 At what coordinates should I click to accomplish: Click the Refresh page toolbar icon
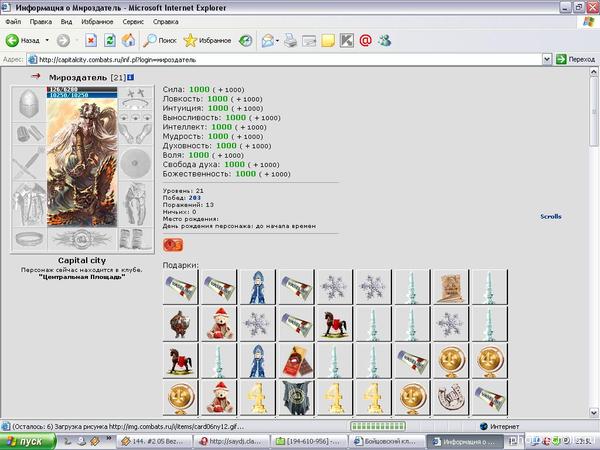click(x=109, y=41)
